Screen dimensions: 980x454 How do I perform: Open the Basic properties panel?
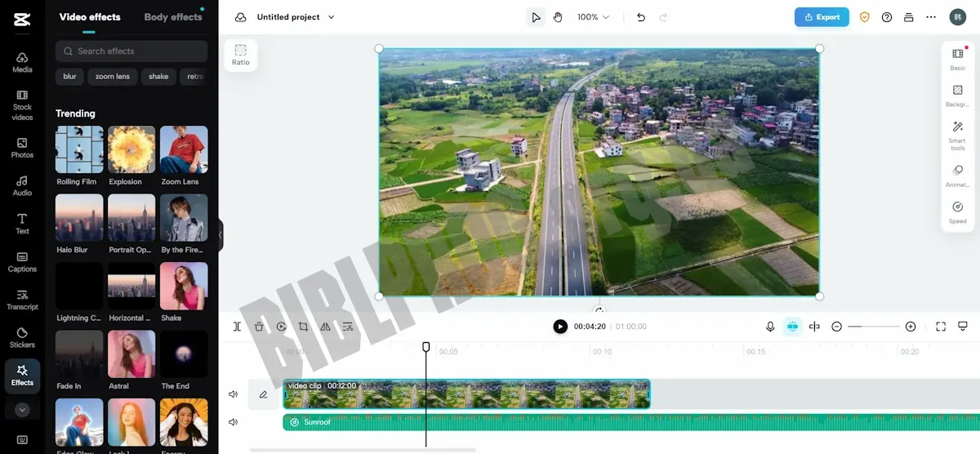coord(958,59)
